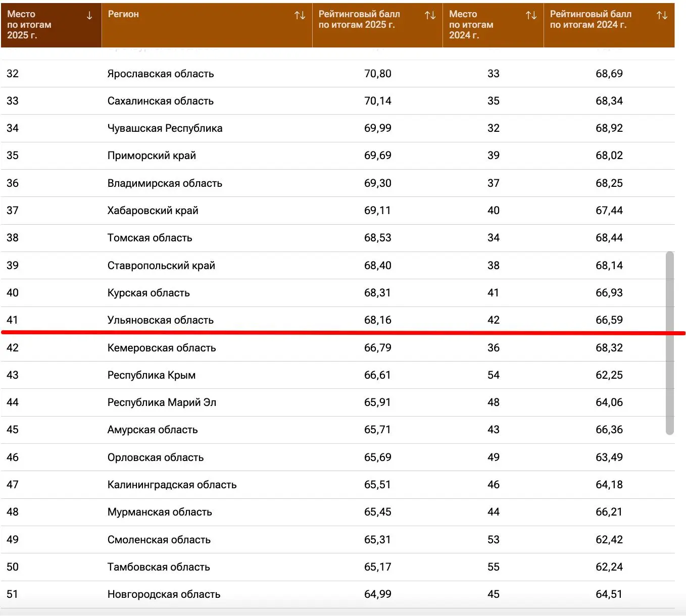Click 2025 score value 66,61

coord(378,375)
